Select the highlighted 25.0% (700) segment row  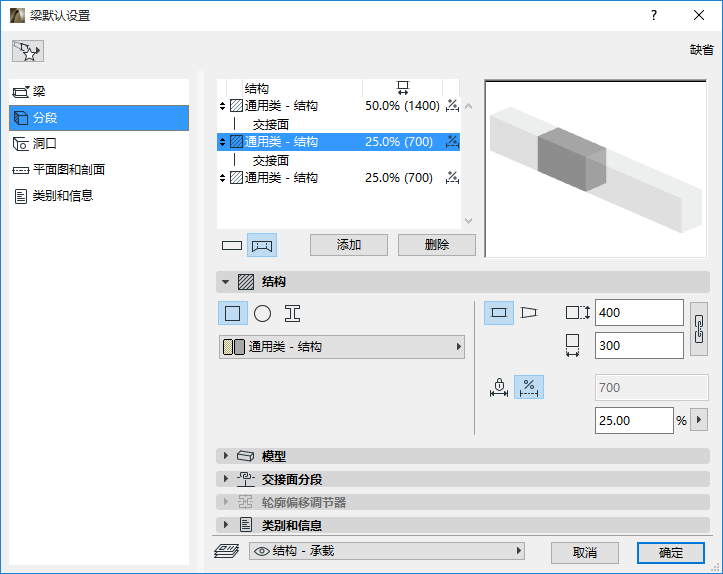click(338, 142)
